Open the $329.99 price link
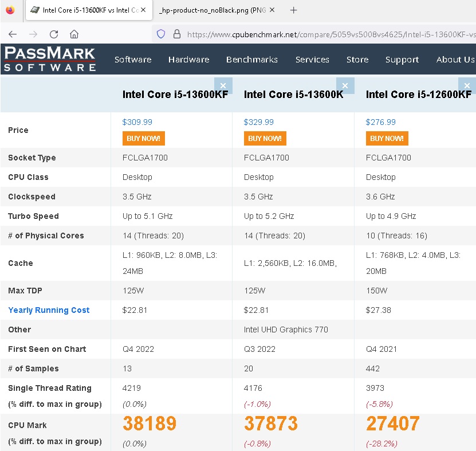 (x=259, y=122)
